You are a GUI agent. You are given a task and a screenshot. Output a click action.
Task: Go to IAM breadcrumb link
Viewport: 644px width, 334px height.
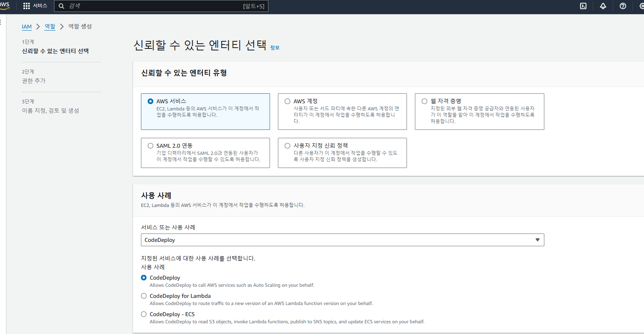(27, 27)
